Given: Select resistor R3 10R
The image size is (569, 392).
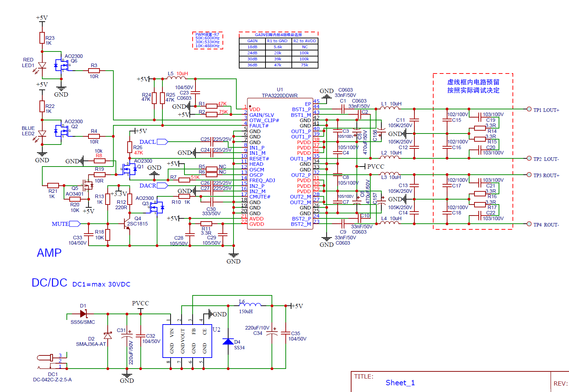Looking at the screenshot, I should (x=94, y=71).
